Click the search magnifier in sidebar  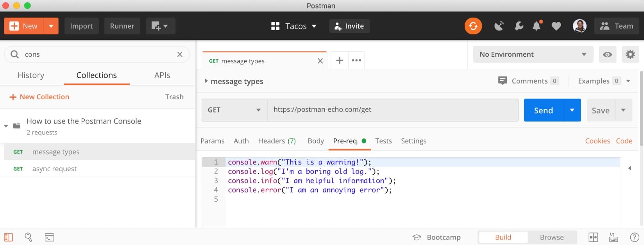(x=14, y=54)
